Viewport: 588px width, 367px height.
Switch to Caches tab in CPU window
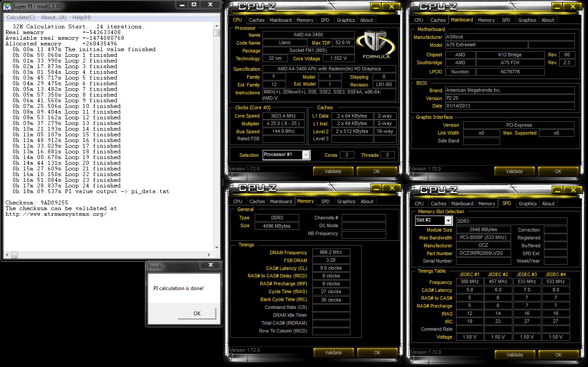[x=257, y=20]
